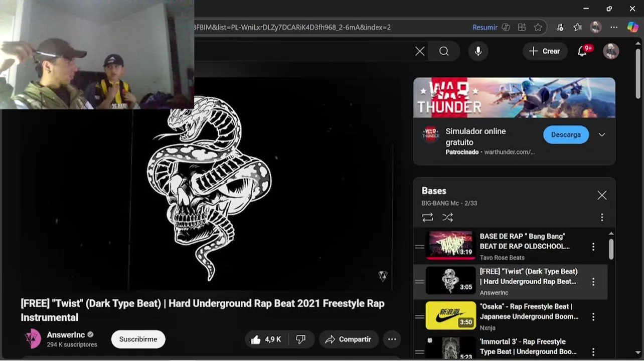644x361 pixels.
Task: Open Bases playlist options menu
Action: click(x=602, y=218)
